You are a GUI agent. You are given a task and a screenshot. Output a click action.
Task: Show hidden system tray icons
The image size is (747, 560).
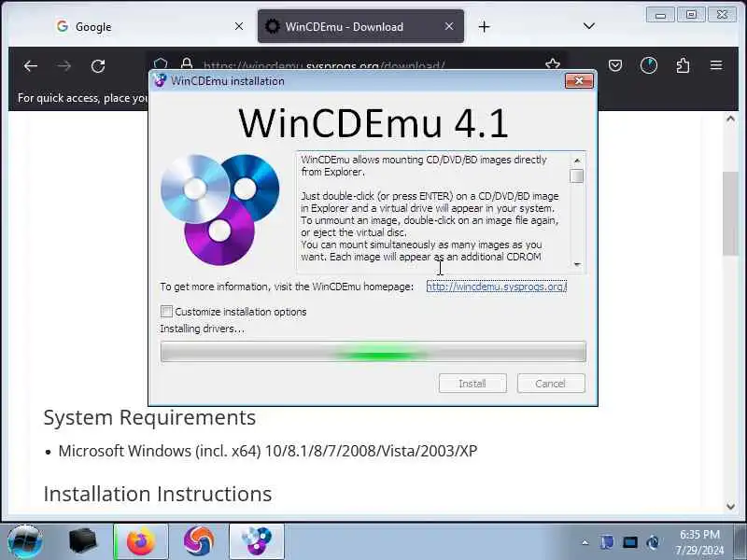pyautogui.click(x=585, y=542)
